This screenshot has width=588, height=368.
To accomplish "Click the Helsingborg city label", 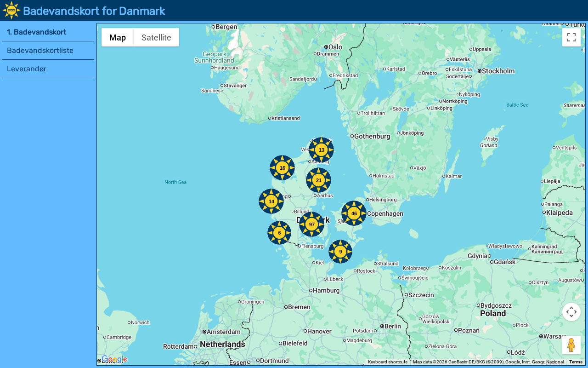I will pos(383,200).
